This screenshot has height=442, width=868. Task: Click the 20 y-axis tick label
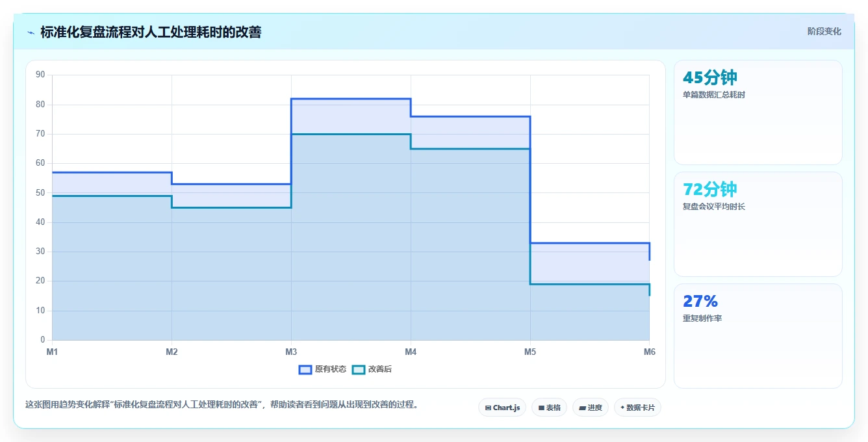(40, 281)
